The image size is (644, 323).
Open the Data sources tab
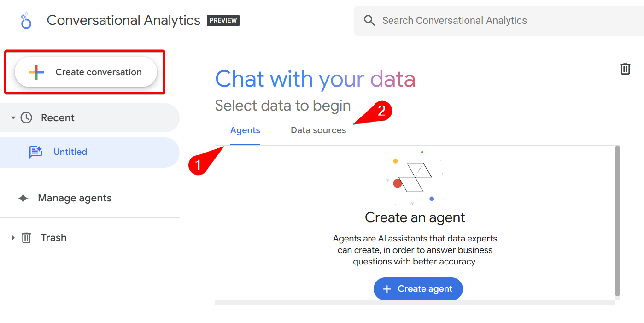(x=318, y=130)
